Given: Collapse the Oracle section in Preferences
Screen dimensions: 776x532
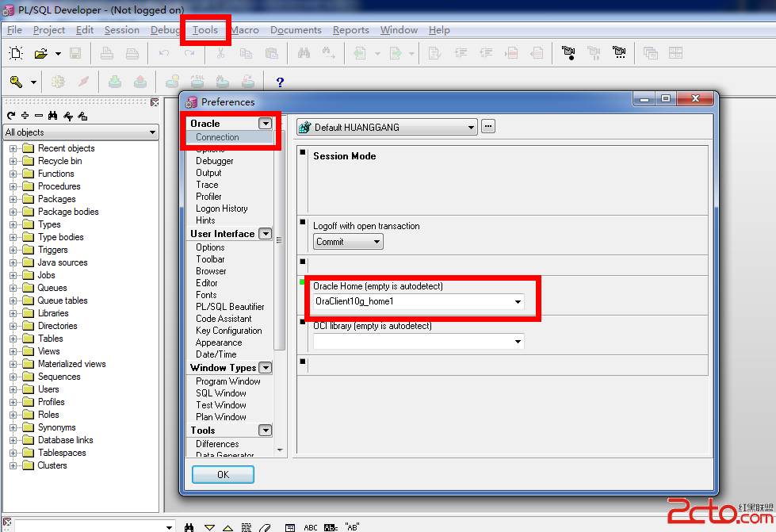Looking at the screenshot, I should 266,123.
